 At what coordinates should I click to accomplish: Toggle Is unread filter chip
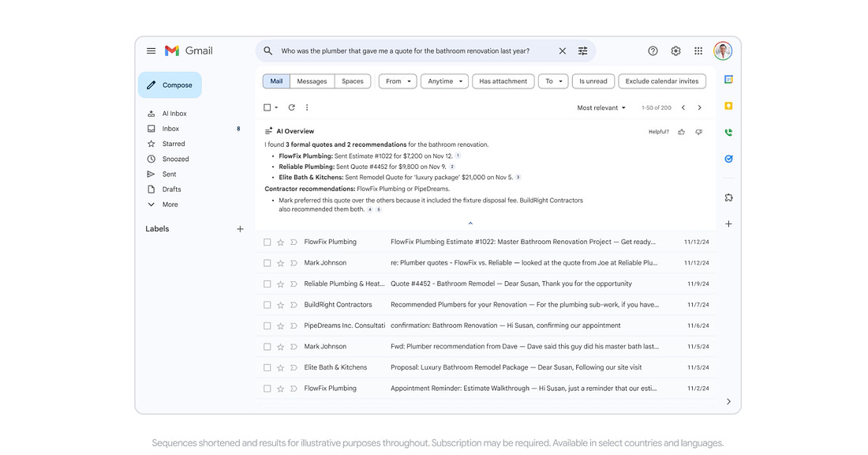593,81
